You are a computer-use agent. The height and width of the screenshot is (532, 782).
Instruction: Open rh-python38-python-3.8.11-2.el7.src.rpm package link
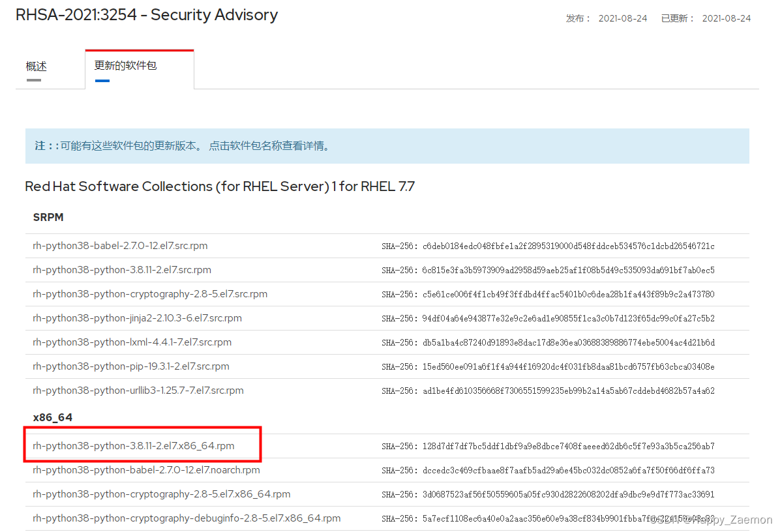click(x=122, y=270)
